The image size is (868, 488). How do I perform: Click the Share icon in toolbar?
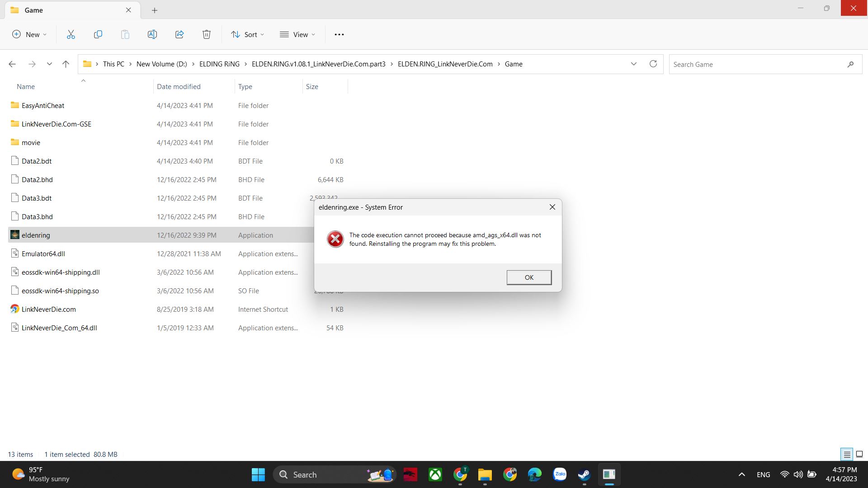coord(179,34)
